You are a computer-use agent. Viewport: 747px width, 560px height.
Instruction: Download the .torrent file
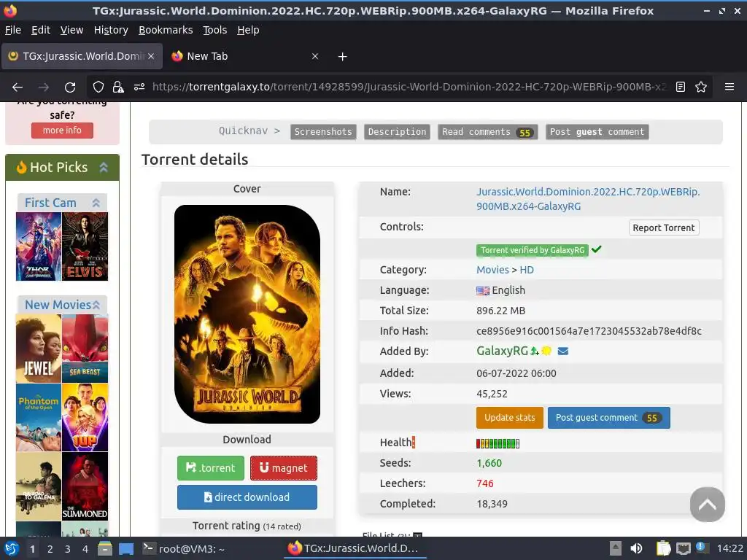[211, 468]
